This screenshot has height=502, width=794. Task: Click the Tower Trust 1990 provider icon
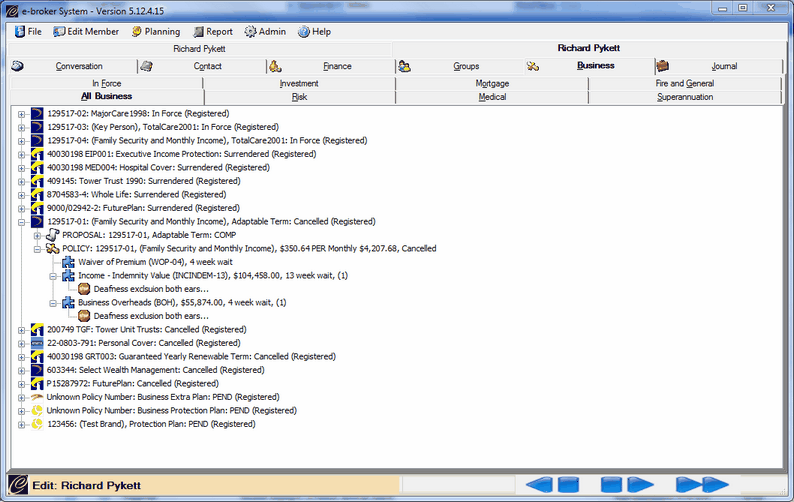click(x=36, y=181)
